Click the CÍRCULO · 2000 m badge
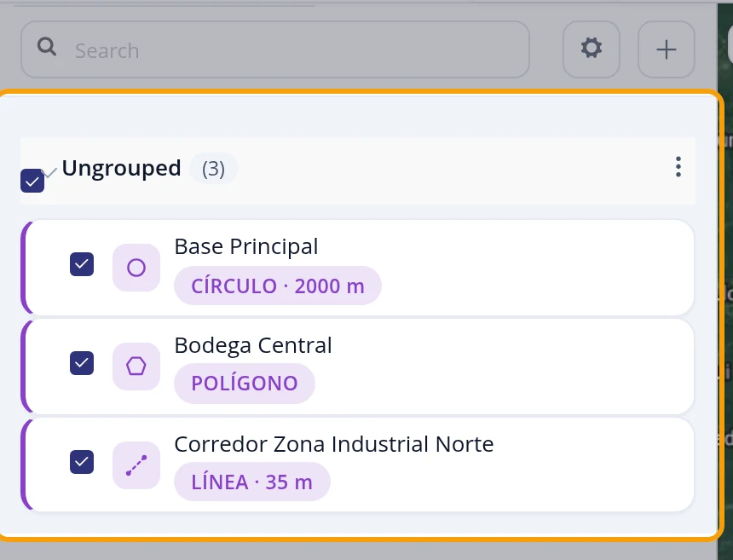 coord(278,286)
